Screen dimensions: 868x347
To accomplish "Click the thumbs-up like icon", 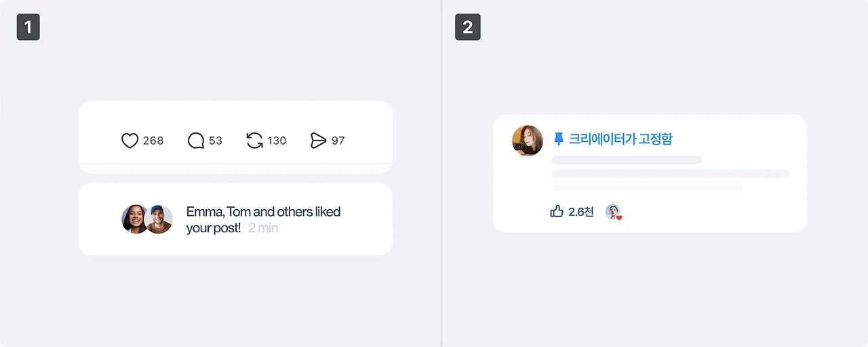I will tap(557, 211).
